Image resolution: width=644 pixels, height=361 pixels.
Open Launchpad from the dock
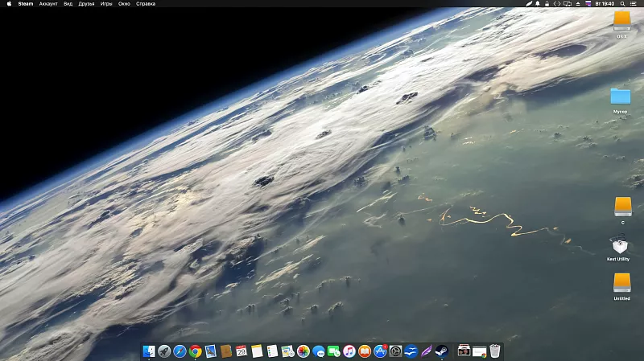(x=164, y=351)
